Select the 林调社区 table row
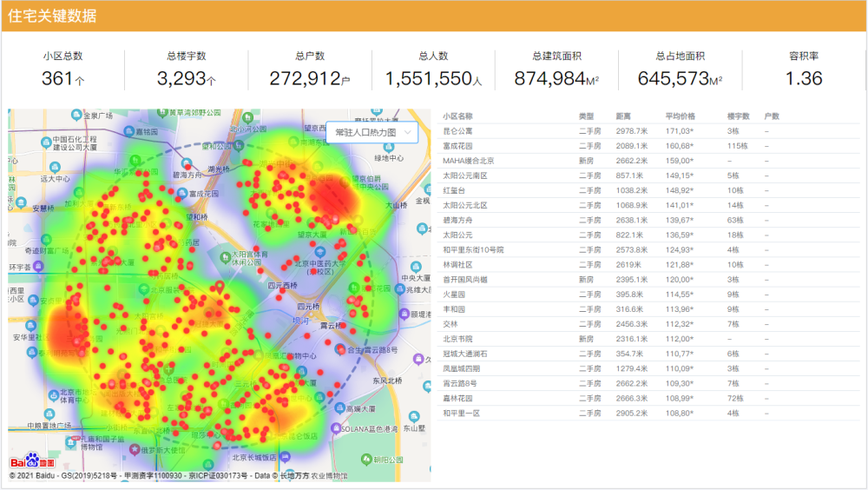This screenshot has width=868, height=490. click(648, 265)
